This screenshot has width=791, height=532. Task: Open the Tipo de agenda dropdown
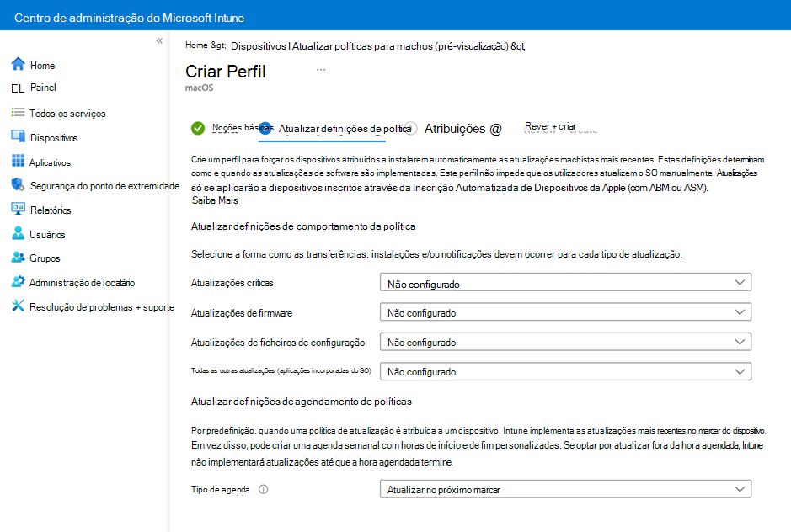(565, 489)
